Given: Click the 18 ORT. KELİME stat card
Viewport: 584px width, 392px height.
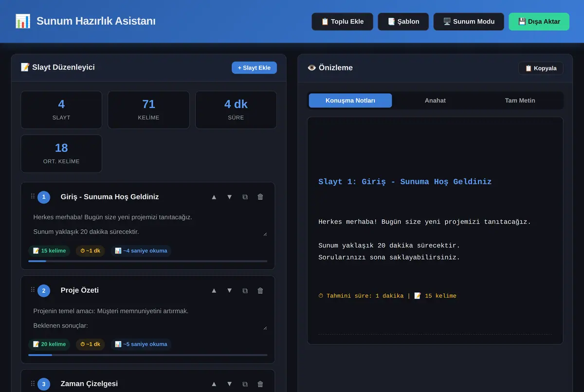Looking at the screenshot, I should (61, 154).
